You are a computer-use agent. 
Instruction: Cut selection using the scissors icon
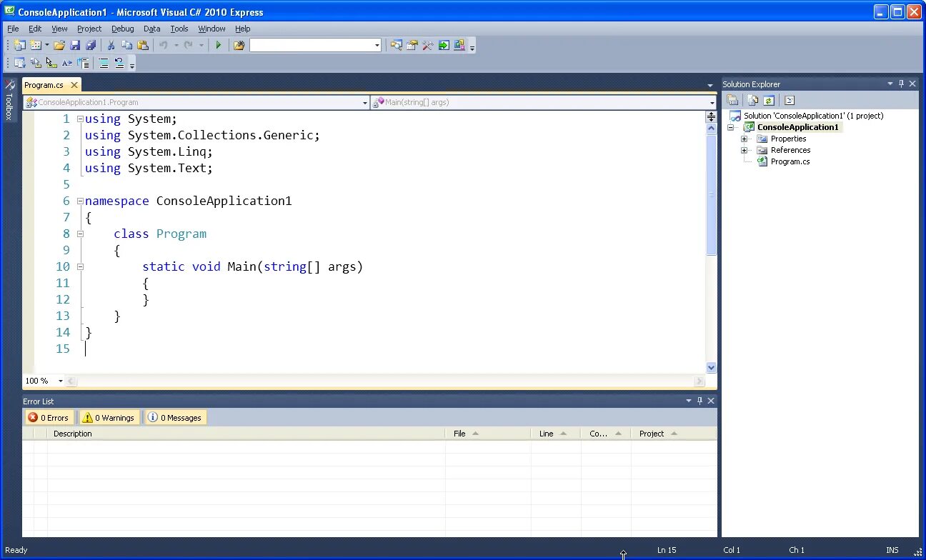click(111, 45)
